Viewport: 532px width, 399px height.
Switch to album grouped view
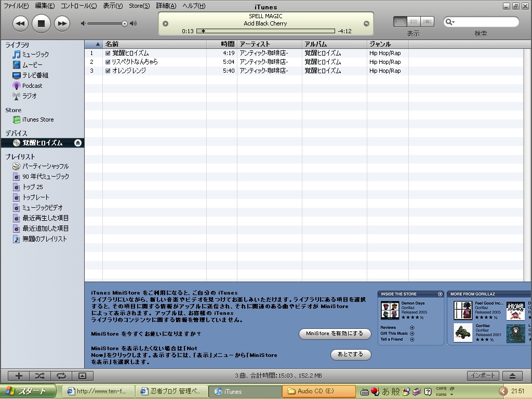click(414, 22)
